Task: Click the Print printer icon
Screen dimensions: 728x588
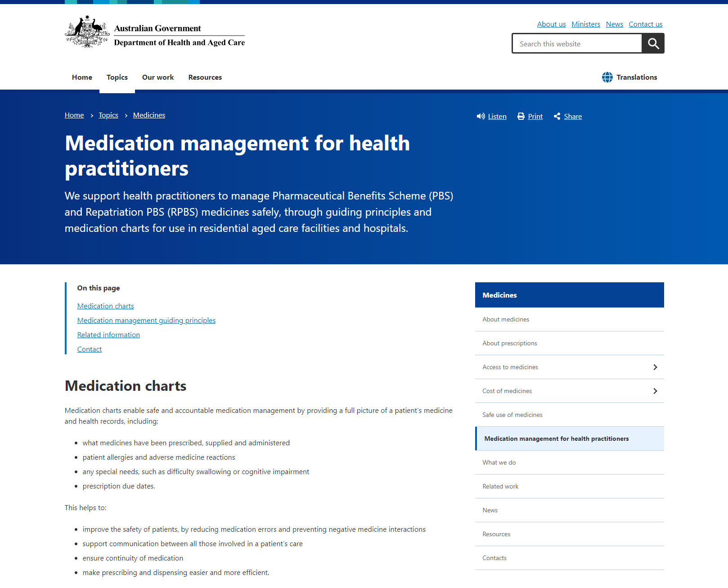Action: pyautogui.click(x=521, y=117)
